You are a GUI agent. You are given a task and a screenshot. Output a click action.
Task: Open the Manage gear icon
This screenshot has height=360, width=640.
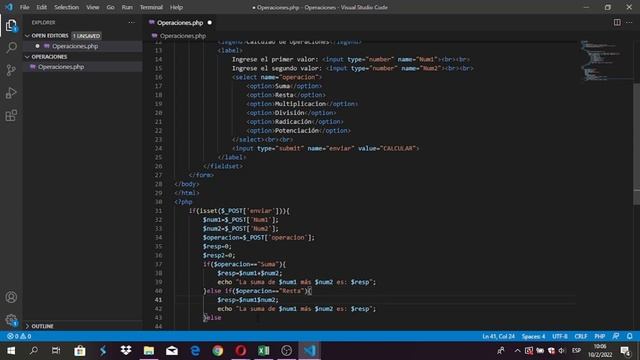[11, 320]
